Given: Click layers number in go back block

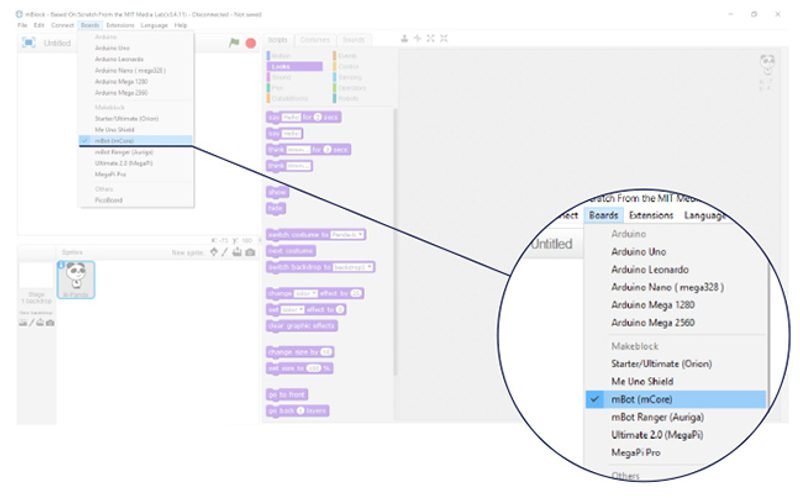Looking at the screenshot, I should coord(301,411).
